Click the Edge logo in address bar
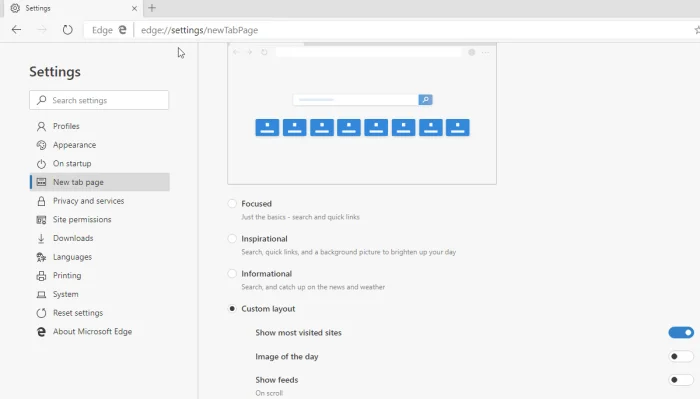 click(122, 30)
